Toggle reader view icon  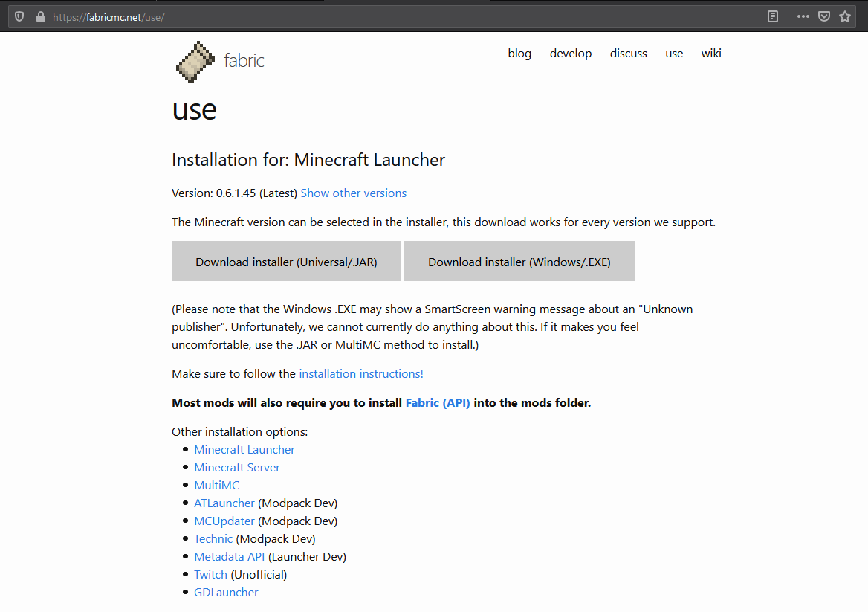point(773,16)
